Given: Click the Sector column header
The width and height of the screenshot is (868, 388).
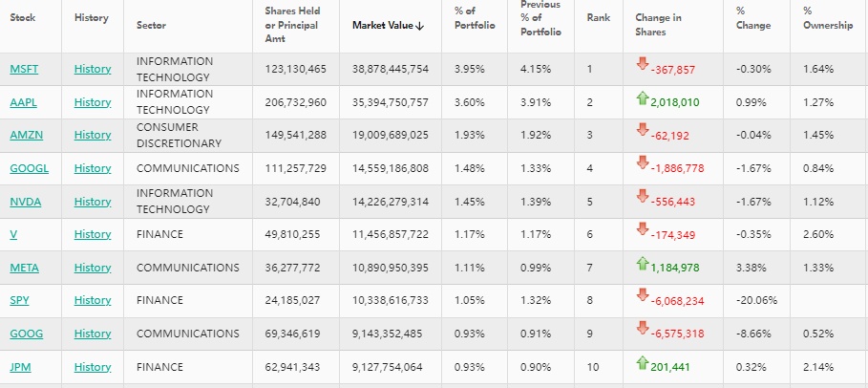Looking at the screenshot, I should click(151, 25).
